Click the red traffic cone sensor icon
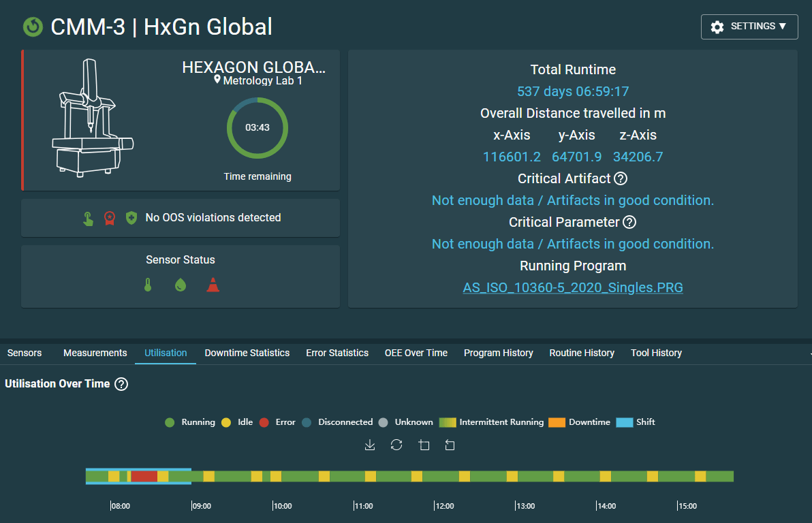This screenshot has width=812, height=523. [213, 285]
